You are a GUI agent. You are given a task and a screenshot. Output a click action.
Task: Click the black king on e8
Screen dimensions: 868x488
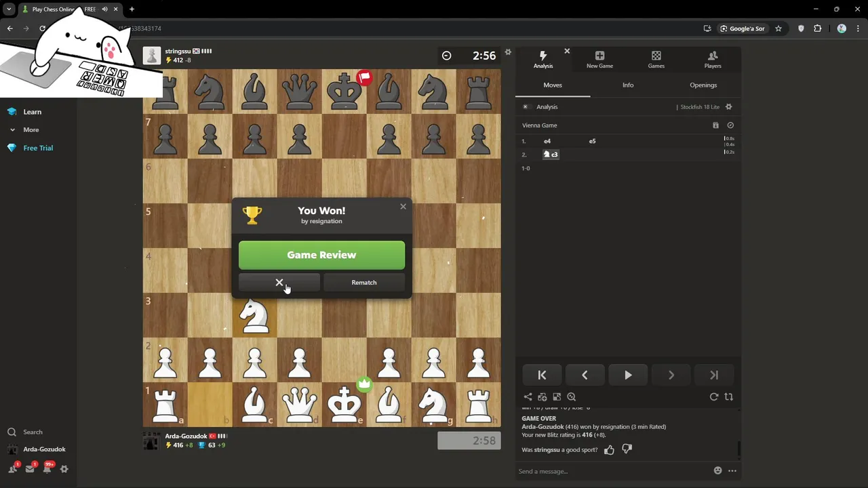coord(344,91)
